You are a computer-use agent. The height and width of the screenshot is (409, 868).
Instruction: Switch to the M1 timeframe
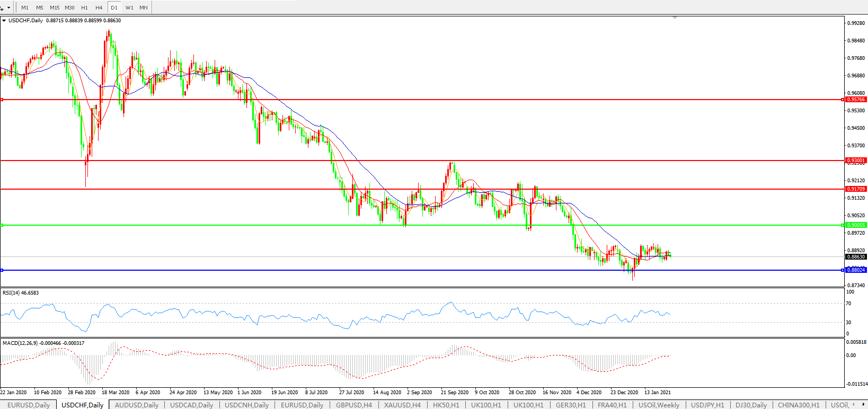(25, 8)
